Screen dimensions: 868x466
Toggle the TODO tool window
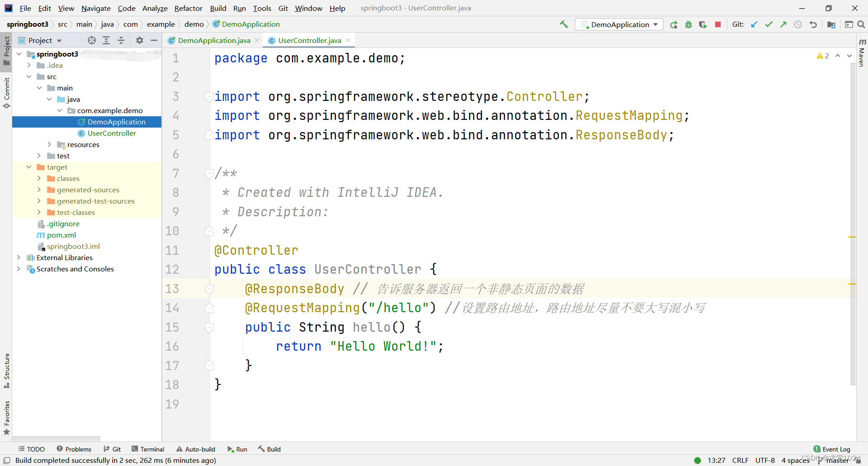[31, 449]
